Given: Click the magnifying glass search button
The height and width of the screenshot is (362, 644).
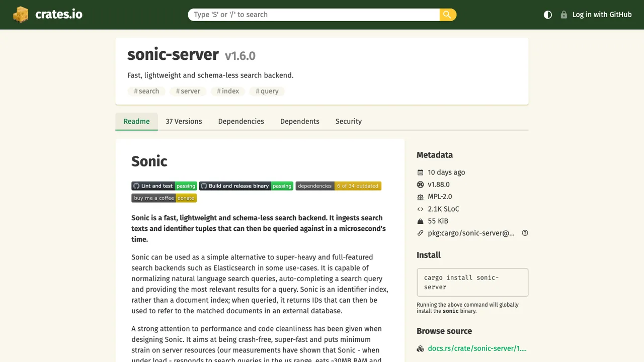Looking at the screenshot, I should [x=448, y=15].
